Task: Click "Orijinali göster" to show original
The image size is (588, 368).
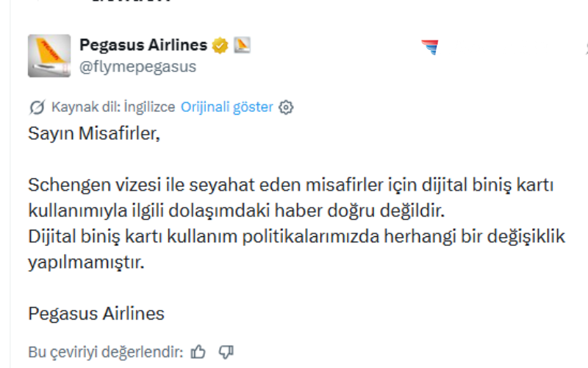Action: [227, 107]
